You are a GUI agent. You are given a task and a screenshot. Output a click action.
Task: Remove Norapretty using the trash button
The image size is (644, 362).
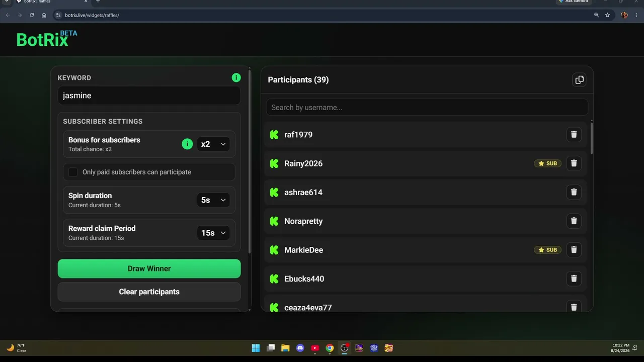click(574, 221)
